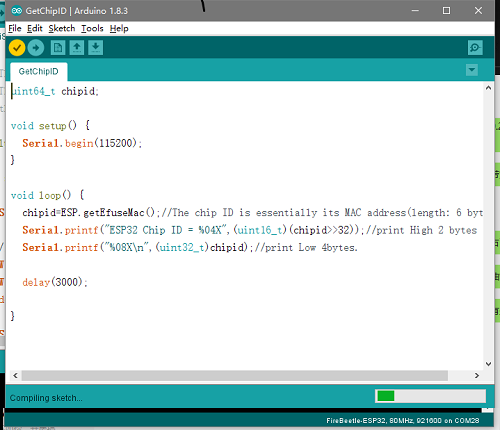Screen dimensions: 500x430
Task: Open the Edit menu
Action: coord(35,28)
